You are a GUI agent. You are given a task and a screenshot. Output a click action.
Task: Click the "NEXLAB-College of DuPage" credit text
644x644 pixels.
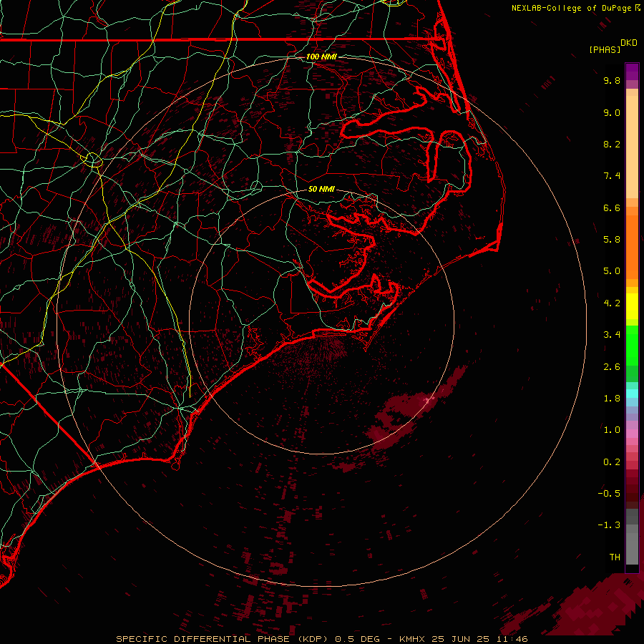click(x=572, y=8)
